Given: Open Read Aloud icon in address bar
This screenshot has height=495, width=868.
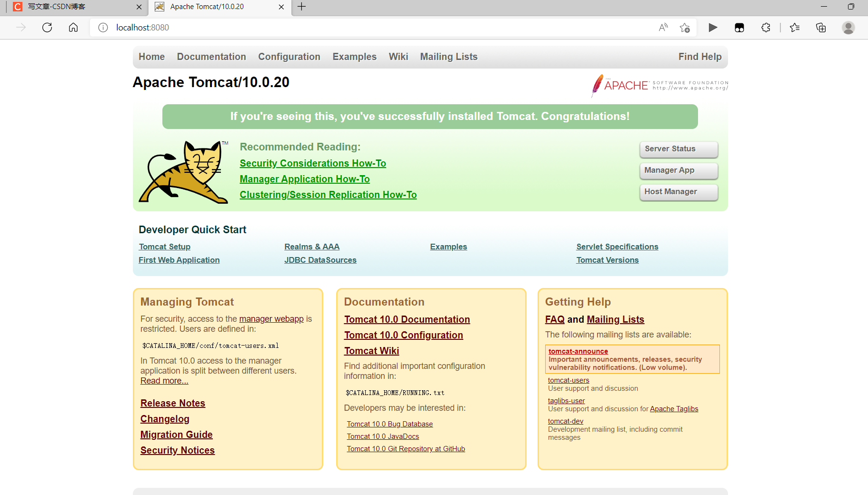Looking at the screenshot, I should (663, 28).
